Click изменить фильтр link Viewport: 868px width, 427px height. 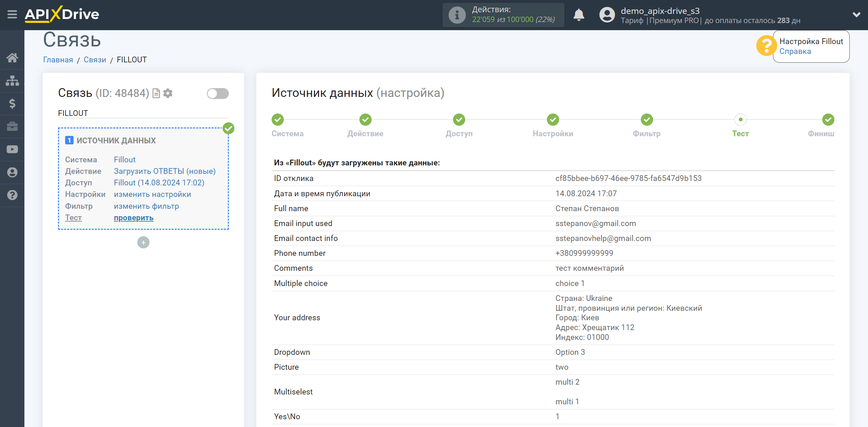(x=146, y=206)
